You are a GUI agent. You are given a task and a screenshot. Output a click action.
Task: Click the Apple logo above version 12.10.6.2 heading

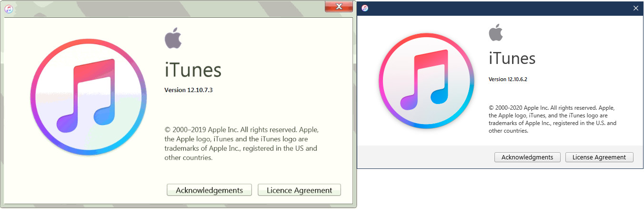[496, 32]
